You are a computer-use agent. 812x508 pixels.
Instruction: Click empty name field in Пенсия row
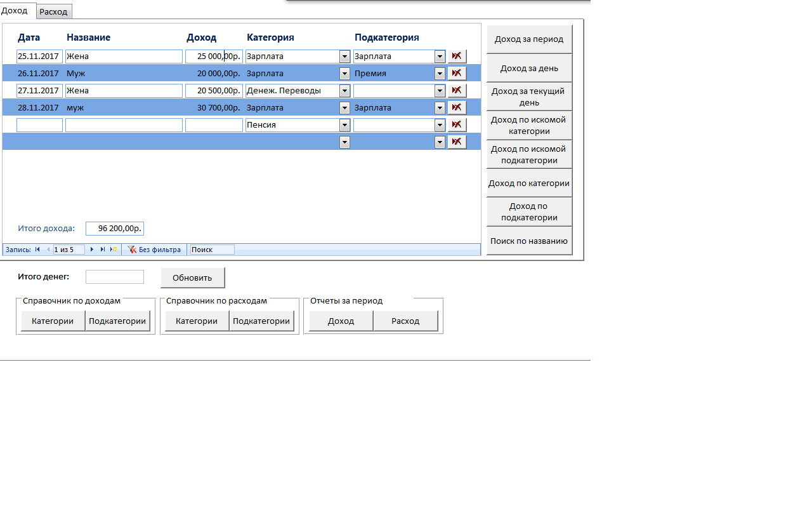pyautogui.click(x=124, y=125)
